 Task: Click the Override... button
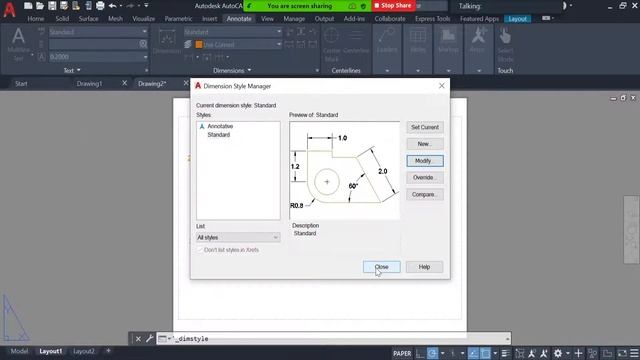(x=425, y=178)
